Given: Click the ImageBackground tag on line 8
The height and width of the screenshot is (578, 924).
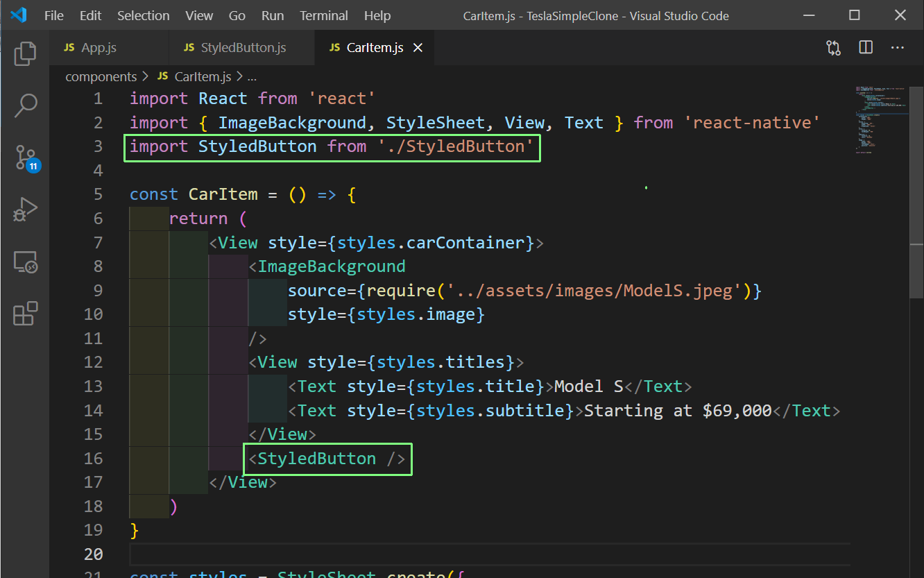Looking at the screenshot, I should [332, 266].
